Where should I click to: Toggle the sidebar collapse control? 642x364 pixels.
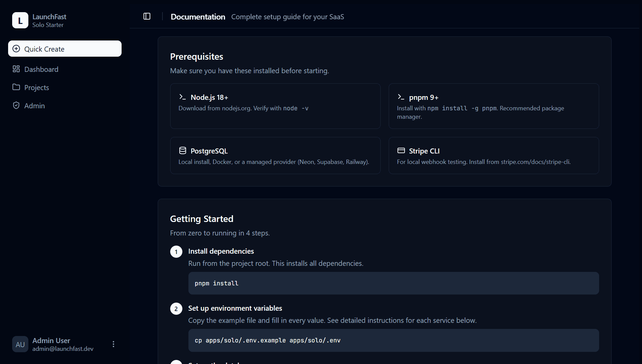147,16
